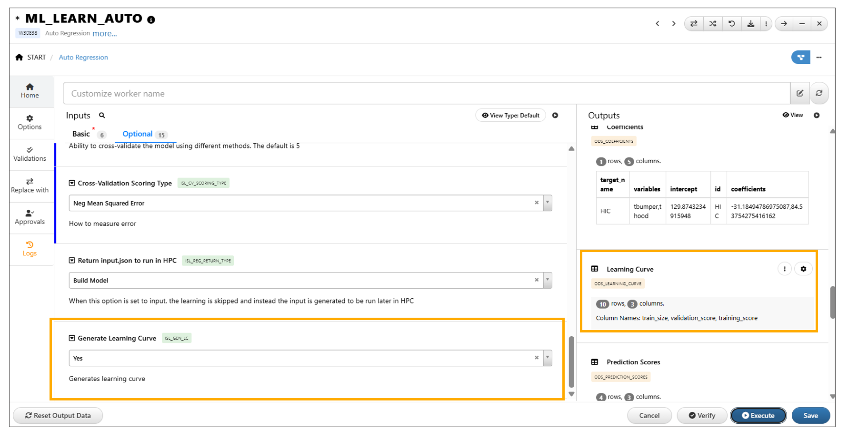Click the download icon in top toolbar
This screenshot has height=429, width=868.
click(x=750, y=24)
